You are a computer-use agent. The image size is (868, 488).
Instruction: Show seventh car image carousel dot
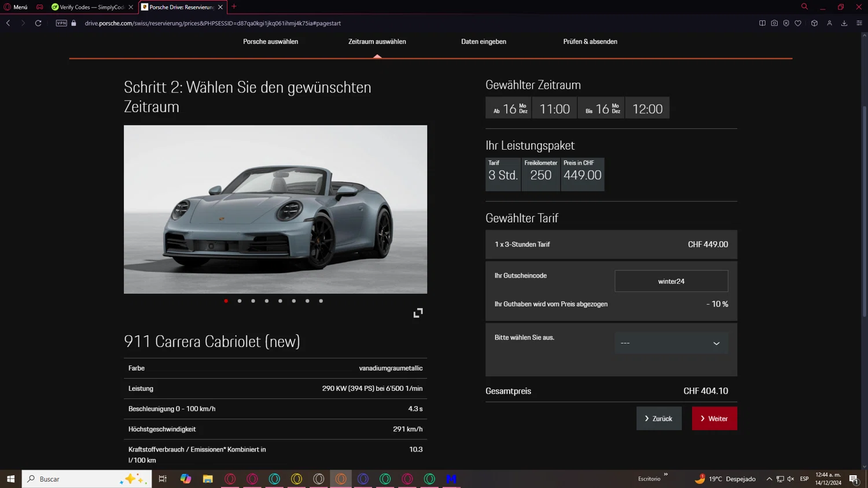[307, 301]
